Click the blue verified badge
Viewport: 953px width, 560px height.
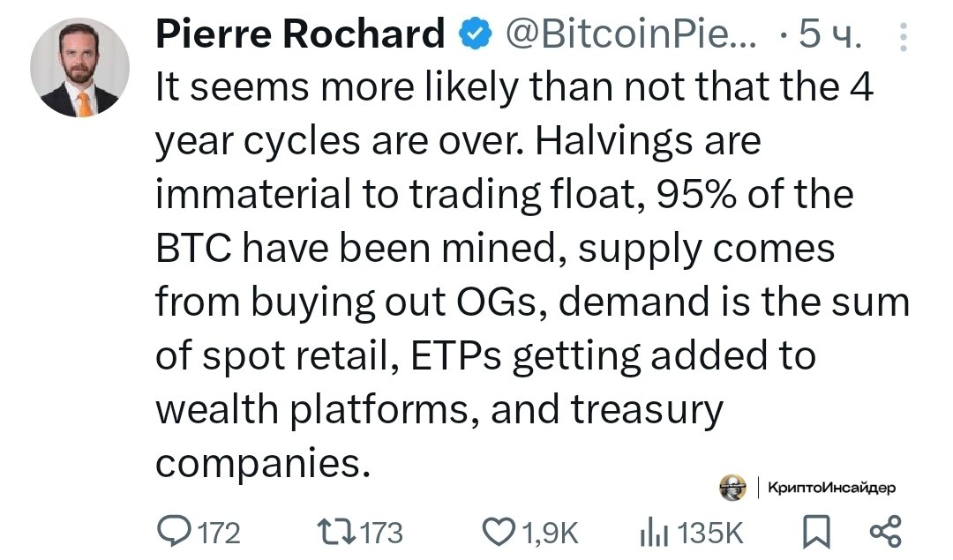[x=475, y=34]
